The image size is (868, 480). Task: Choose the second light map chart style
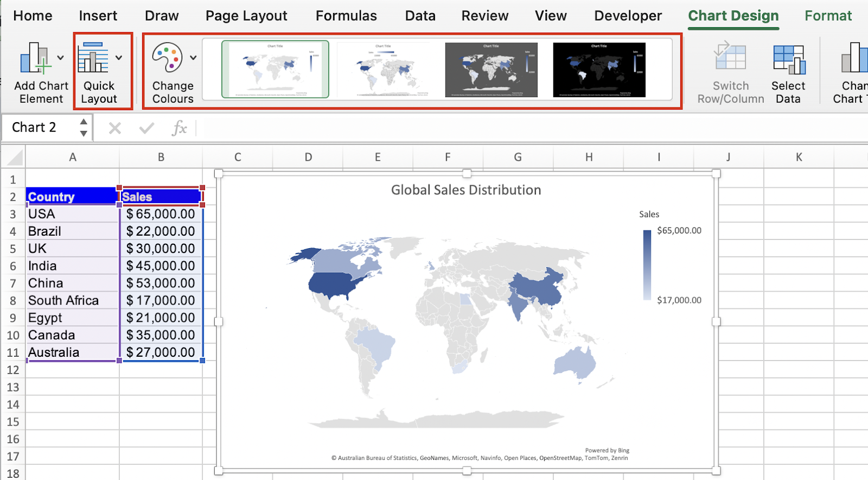point(383,70)
